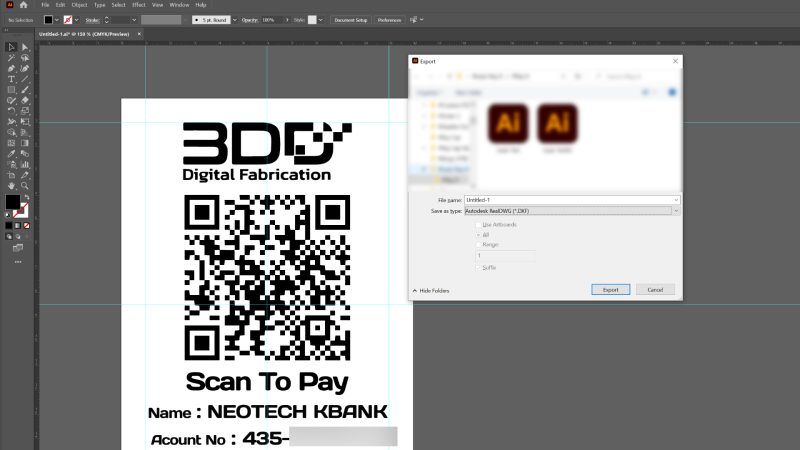800x450 pixels.
Task: Select the Shaper tool
Action: (x=11, y=101)
